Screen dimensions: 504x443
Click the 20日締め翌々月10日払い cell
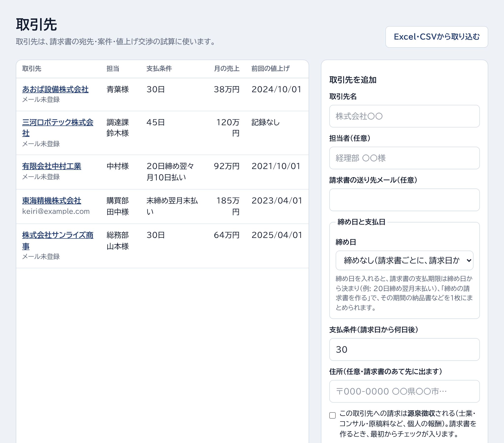170,172
